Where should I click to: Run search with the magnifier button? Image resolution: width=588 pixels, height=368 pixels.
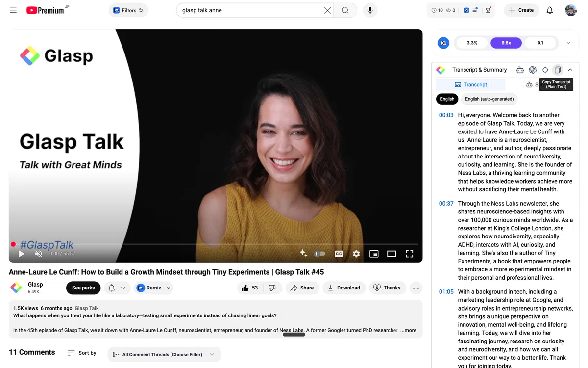[345, 10]
